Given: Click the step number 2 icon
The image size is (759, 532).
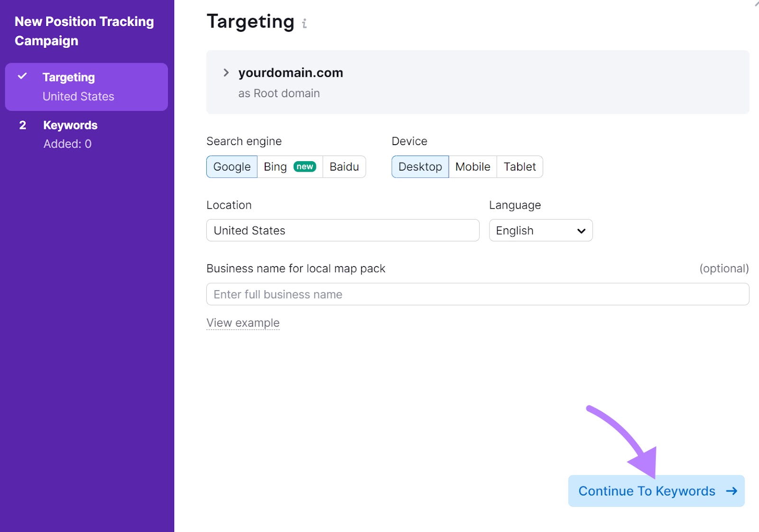Looking at the screenshot, I should point(22,125).
